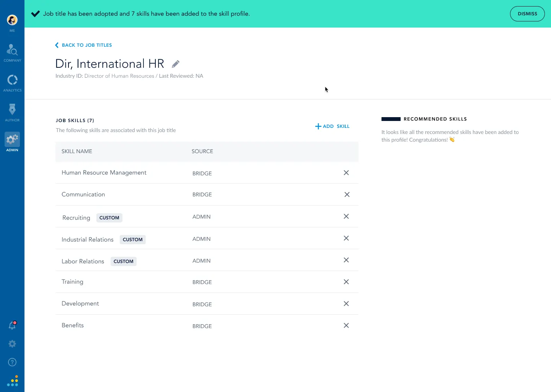Image resolution: width=551 pixels, height=392 pixels.
Task: Remove the Benefits skill
Action: tap(346, 325)
